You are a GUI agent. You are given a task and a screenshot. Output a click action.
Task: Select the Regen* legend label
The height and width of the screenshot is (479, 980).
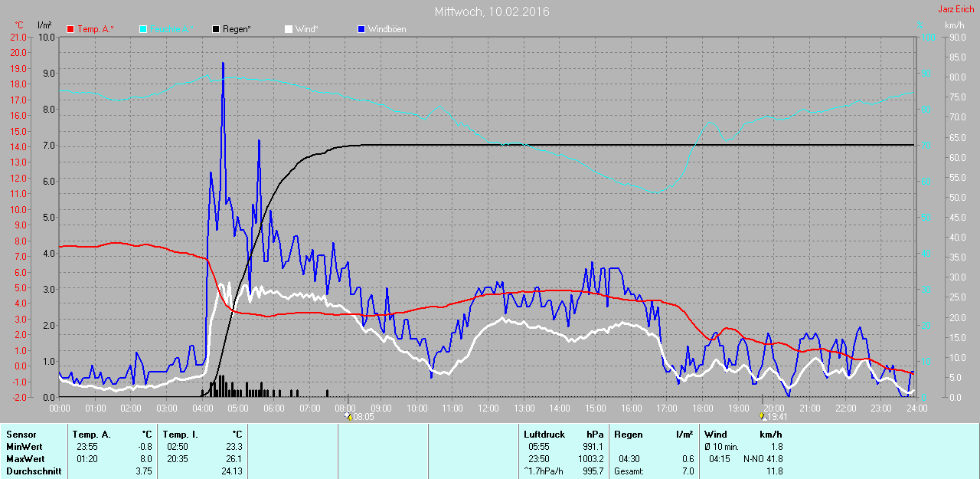click(x=237, y=29)
